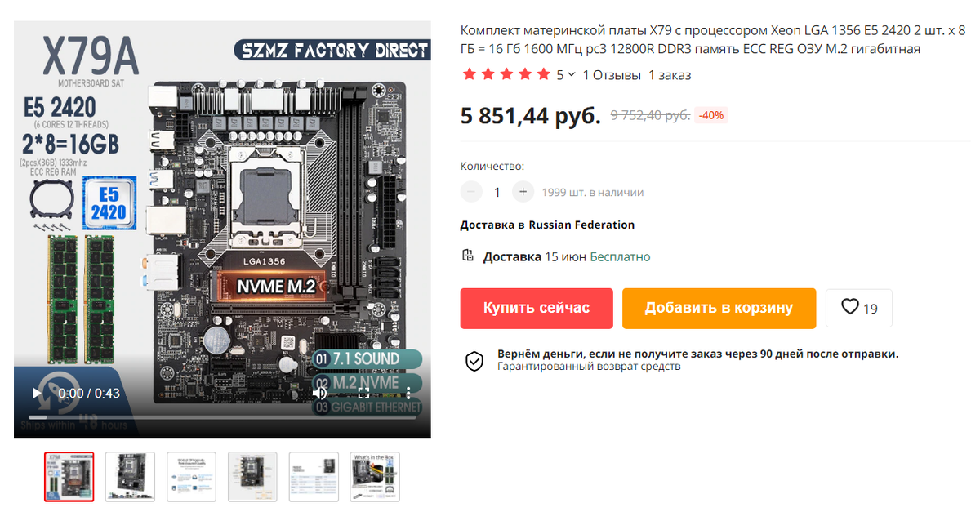Increase quantity with plus button
The image size is (980, 512).
[523, 192]
